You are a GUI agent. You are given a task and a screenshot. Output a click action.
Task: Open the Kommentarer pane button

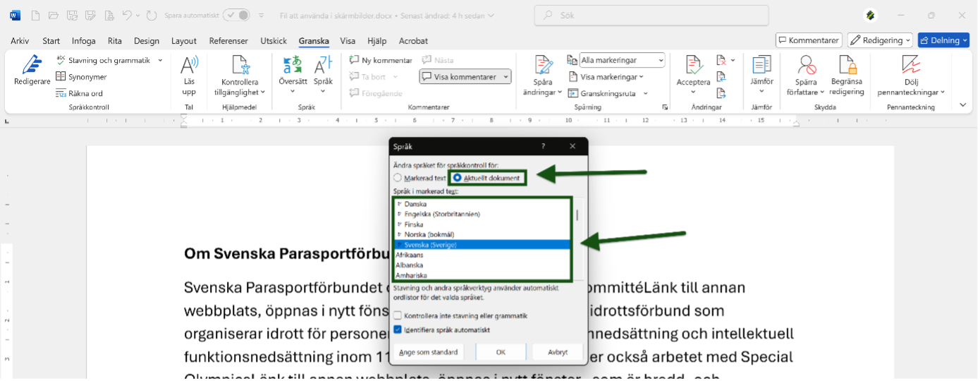(x=809, y=40)
